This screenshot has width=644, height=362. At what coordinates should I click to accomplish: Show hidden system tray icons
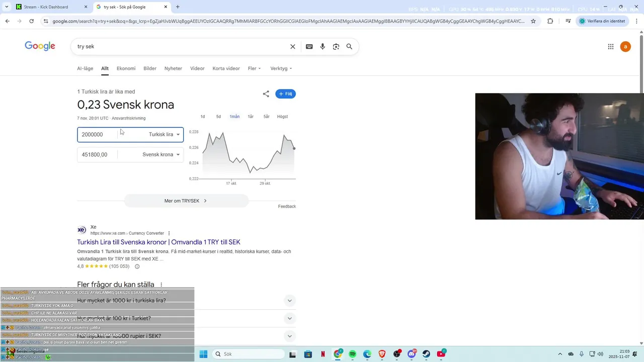560,354
